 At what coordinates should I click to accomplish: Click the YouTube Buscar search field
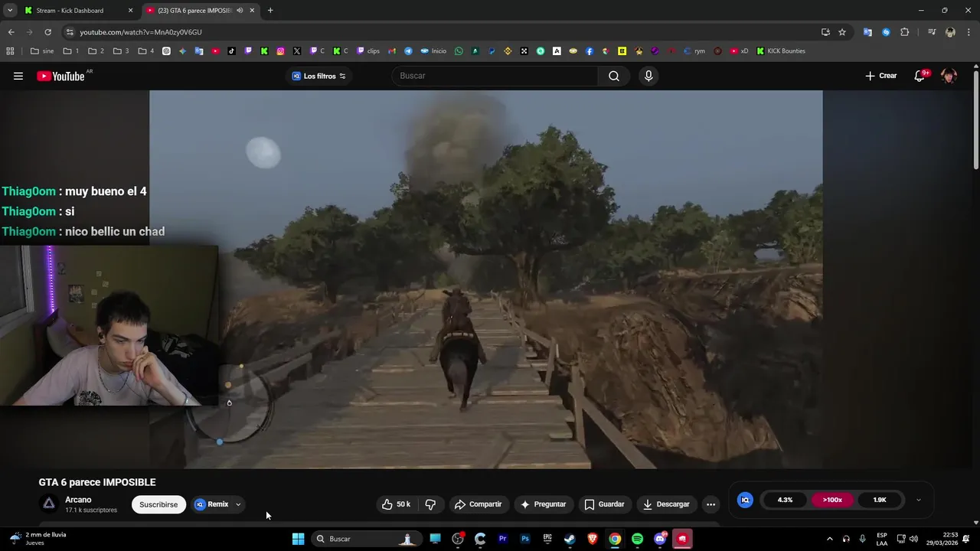(x=495, y=76)
